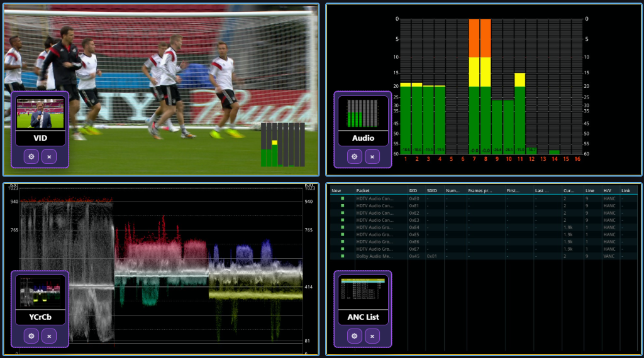Select the packet row with DID 0xE4

484,227
